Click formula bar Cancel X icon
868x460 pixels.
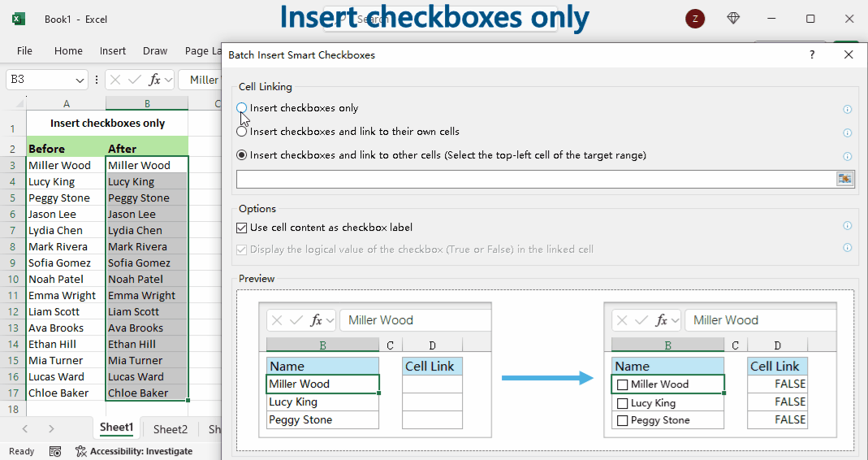[115, 80]
